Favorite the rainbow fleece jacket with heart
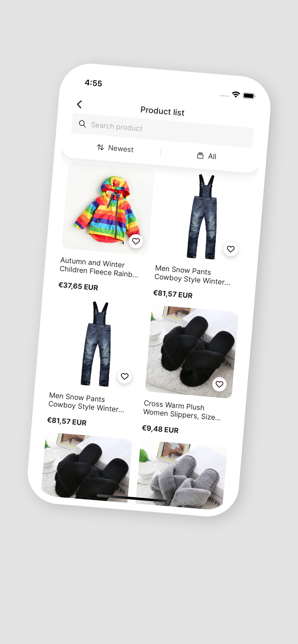Image resolution: width=298 pixels, height=644 pixels. click(x=136, y=241)
